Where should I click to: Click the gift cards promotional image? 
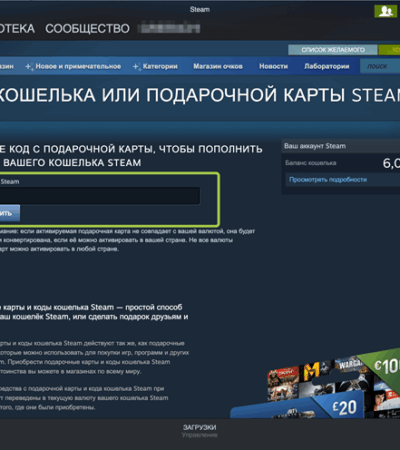pyautogui.click(x=315, y=383)
